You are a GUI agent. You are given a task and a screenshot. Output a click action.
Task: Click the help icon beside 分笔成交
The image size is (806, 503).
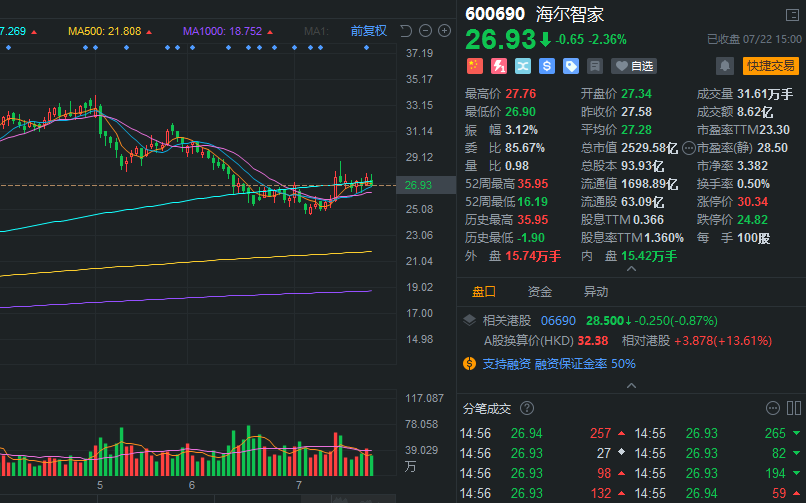point(527,408)
